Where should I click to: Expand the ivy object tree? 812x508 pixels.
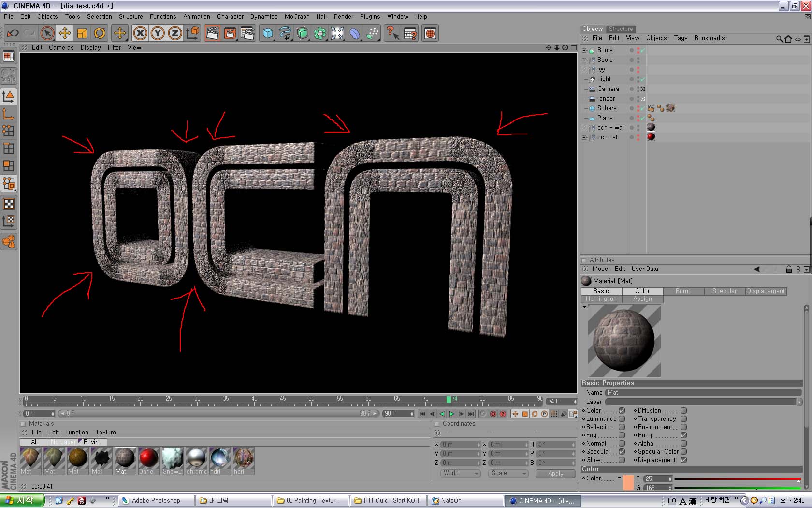coord(584,70)
